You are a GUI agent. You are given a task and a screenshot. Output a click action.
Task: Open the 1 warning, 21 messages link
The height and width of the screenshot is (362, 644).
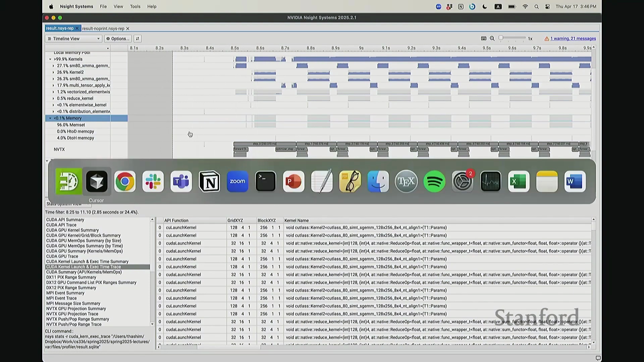(x=573, y=39)
